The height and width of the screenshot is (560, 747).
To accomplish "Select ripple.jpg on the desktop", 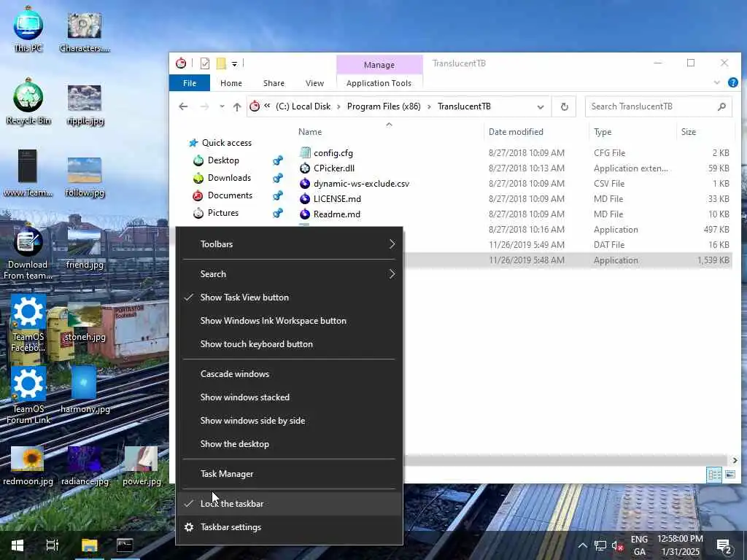I will tap(85, 105).
